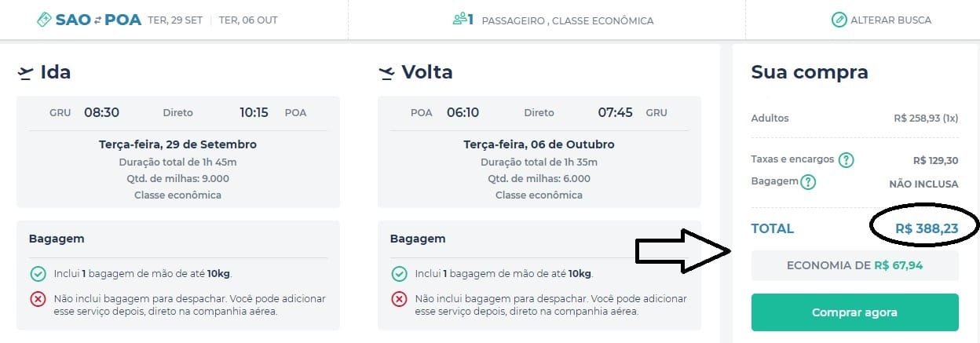Click the Economia de R$ 67,94 banner
This screenshot has width=980, height=343.
pyautogui.click(x=854, y=265)
